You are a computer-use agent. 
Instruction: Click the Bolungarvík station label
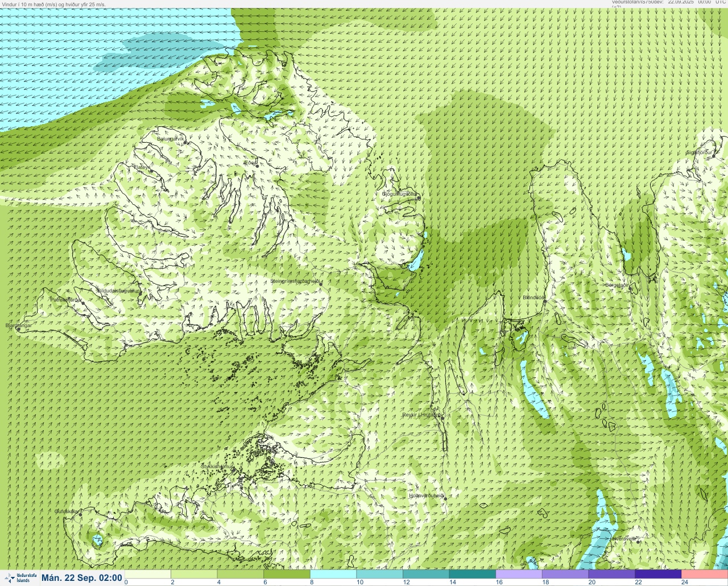pyautogui.click(x=171, y=139)
